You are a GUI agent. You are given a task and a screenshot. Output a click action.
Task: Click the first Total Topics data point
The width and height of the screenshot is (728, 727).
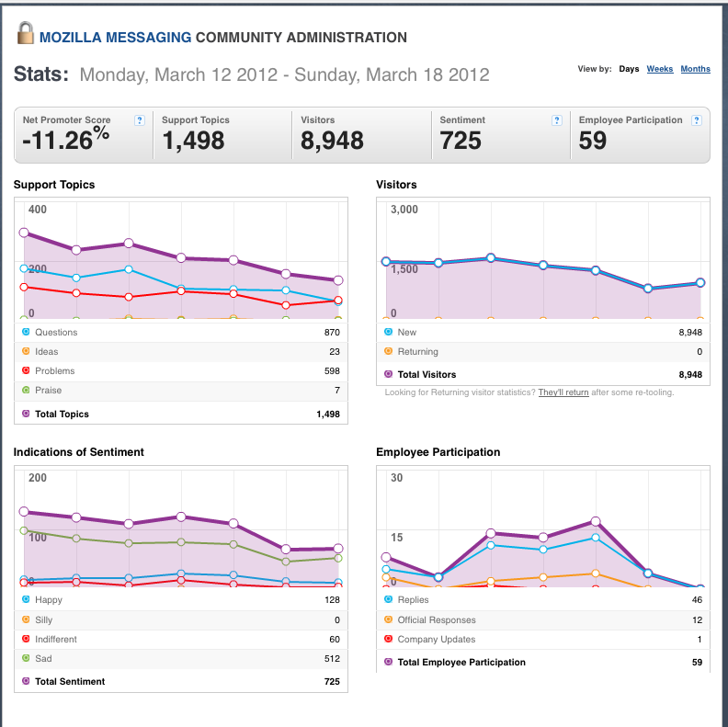(x=24, y=233)
